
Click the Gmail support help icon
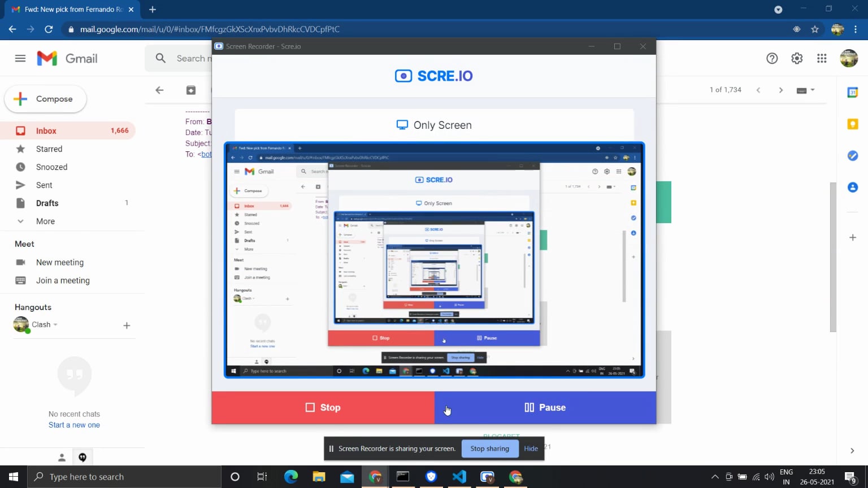pos(772,58)
